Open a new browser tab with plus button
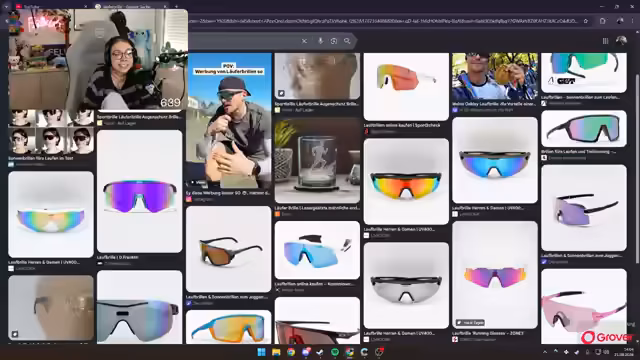The height and width of the screenshot is (360, 640). tap(176, 6)
